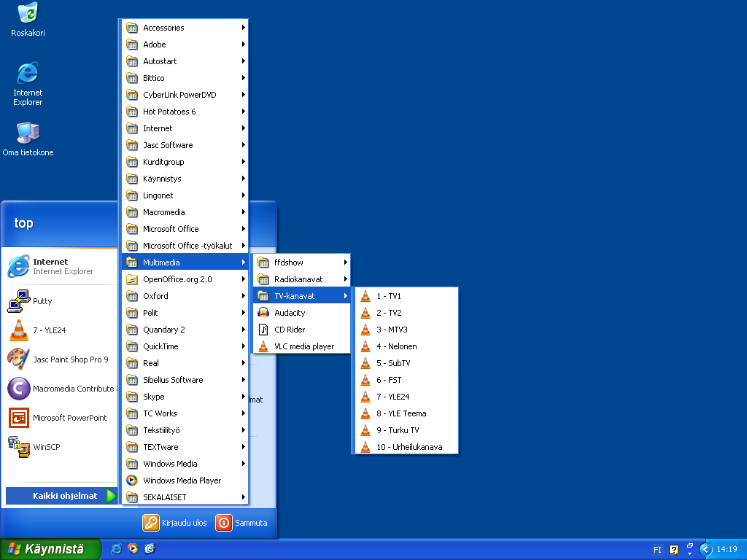747x560 pixels.
Task: Open the Oxford menu entry
Action: pos(185,296)
